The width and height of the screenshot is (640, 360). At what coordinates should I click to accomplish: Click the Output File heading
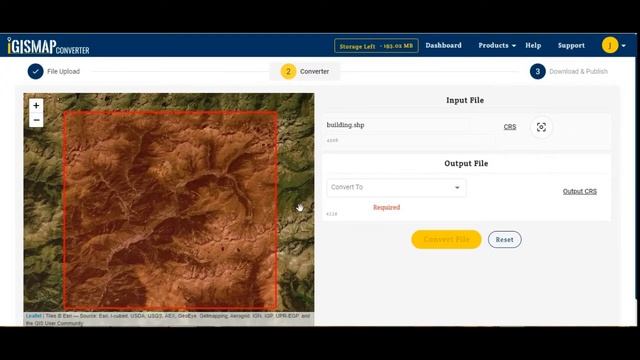[x=466, y=163]
